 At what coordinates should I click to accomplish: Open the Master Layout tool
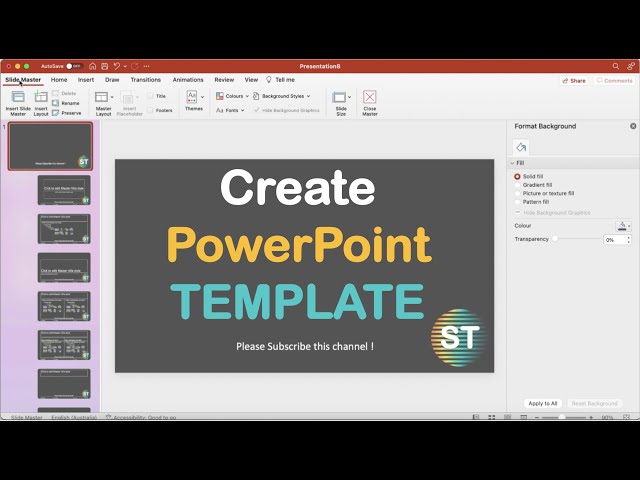[101, 97]
